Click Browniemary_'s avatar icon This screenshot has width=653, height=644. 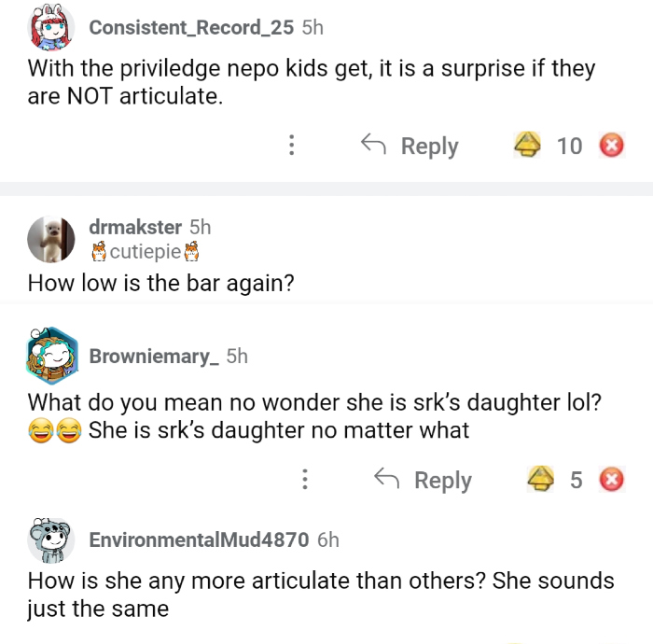(x=51, y=356)
